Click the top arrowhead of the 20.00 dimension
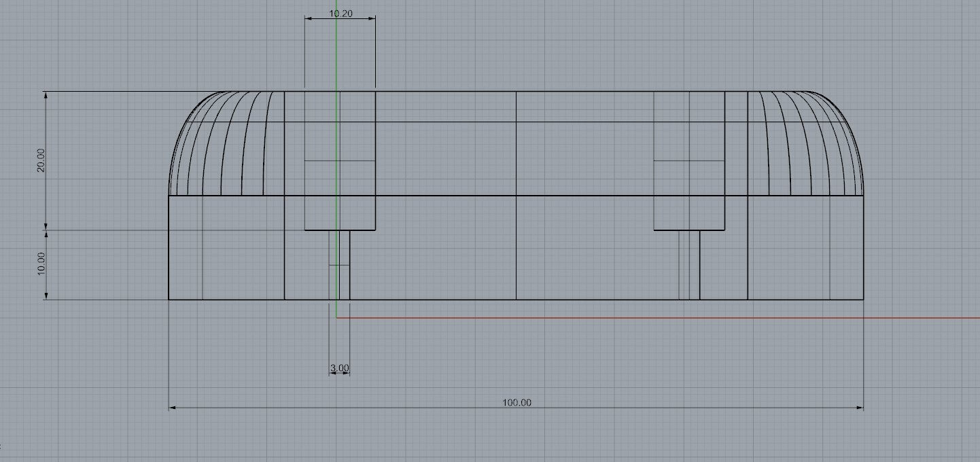 pyautogui.click(x=46, y=95)
